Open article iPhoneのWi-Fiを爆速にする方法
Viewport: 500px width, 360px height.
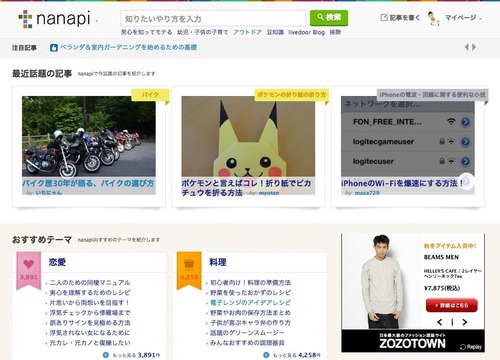402,183
